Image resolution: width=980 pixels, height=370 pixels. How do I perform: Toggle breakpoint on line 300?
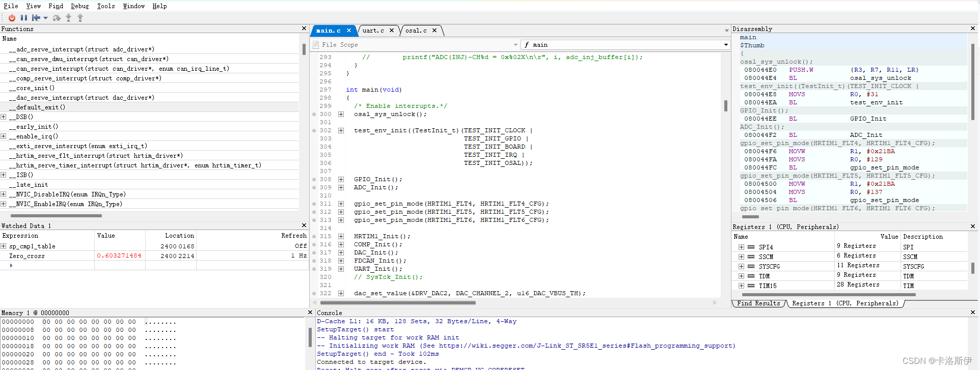314,114
